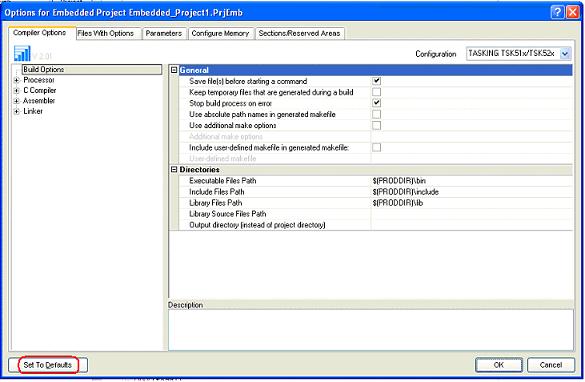Viewport: 585px width, 382px height.
Task: Uncheck Save file(s) before starting a command
Action: click(376, 81)
